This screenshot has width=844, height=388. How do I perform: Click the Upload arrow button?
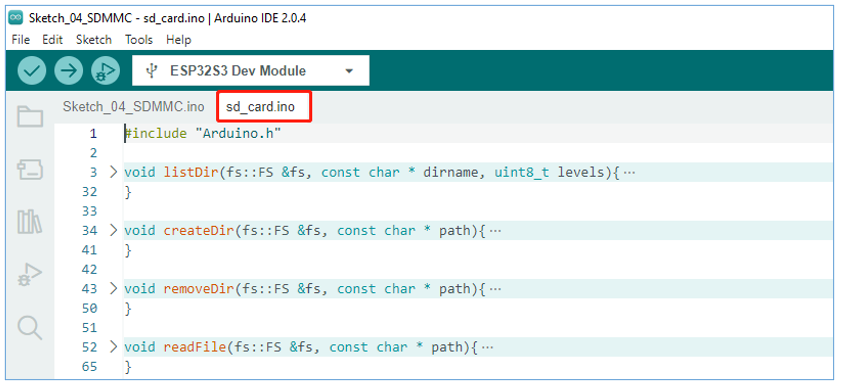(x=68, y=70)
